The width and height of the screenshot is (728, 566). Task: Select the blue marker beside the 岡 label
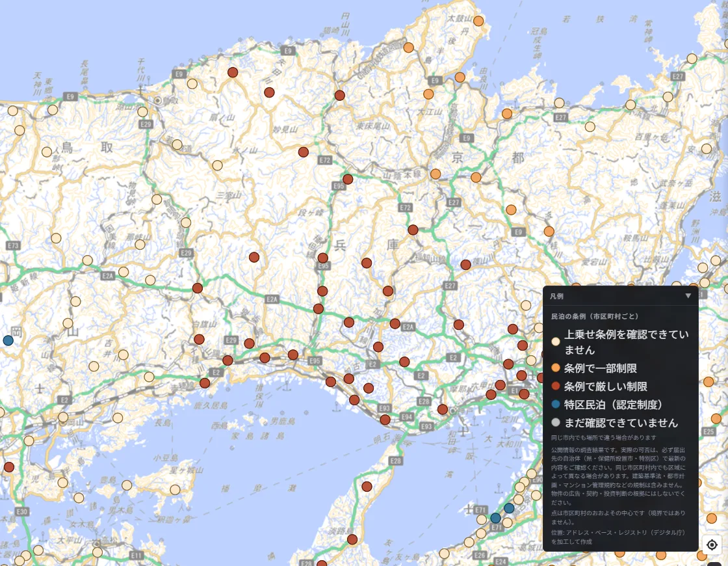pos(8,341)
